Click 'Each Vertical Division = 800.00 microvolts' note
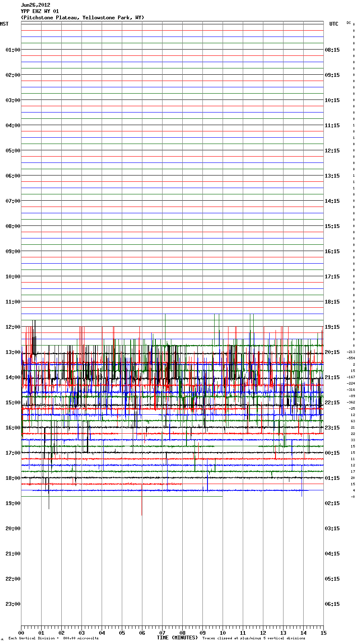Viewport: 357px width, 644px height. [x=53, y=639]
